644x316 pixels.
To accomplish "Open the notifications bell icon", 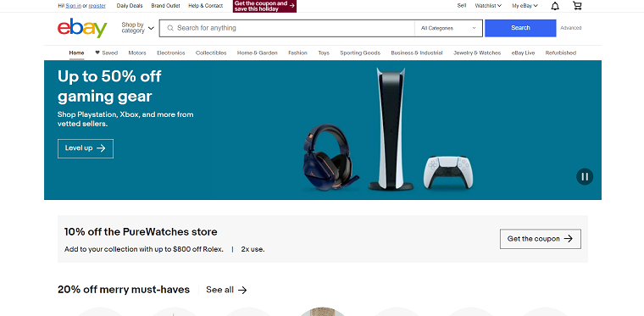I will click(555, 6).
